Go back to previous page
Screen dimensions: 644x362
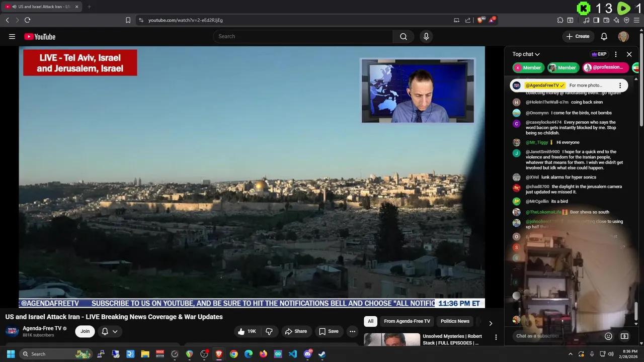point(7,20)
